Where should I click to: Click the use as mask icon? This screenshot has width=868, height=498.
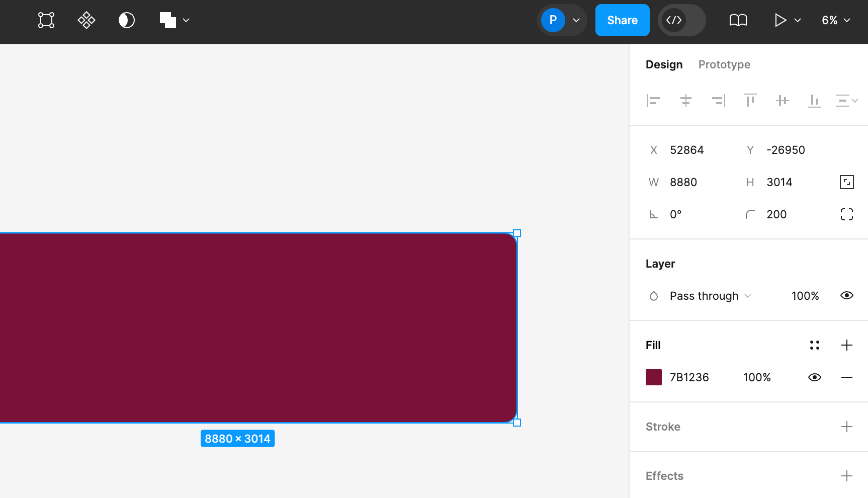coord(127,20)
